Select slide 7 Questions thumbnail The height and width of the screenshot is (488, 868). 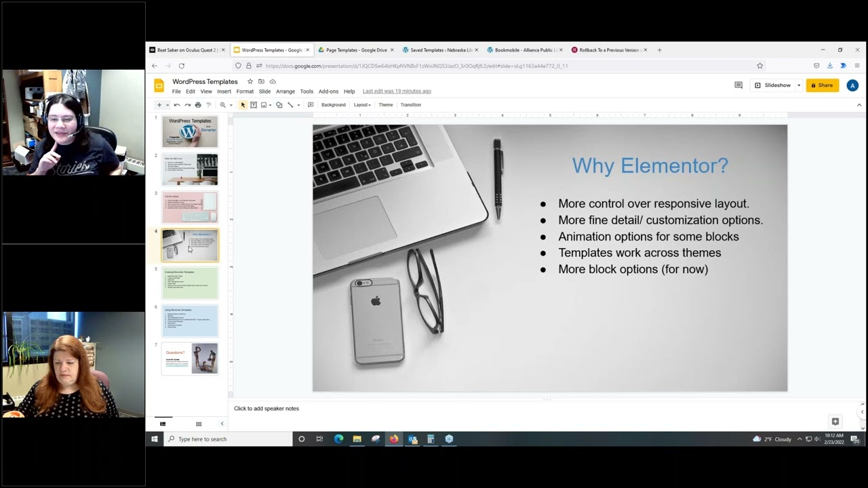pos(190,358)
